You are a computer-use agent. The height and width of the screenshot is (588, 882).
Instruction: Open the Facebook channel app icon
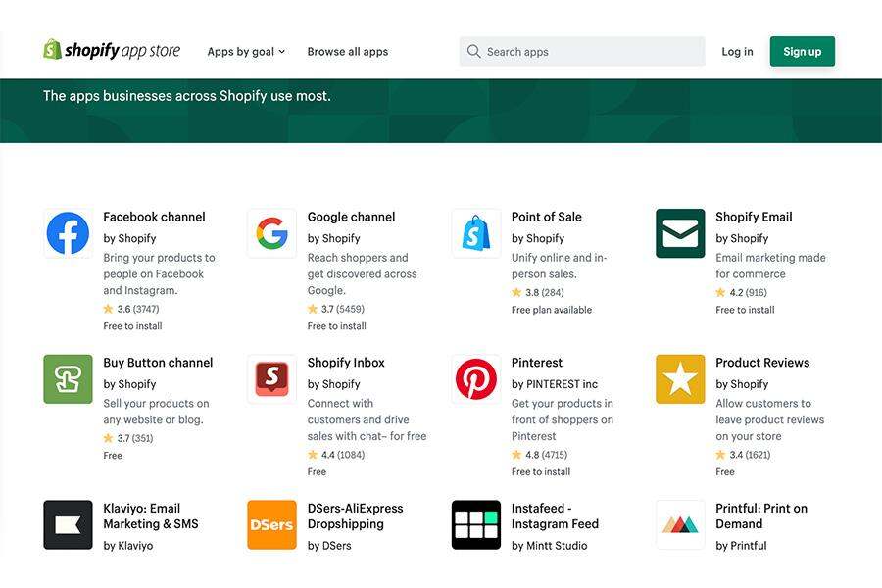[68, 233]
